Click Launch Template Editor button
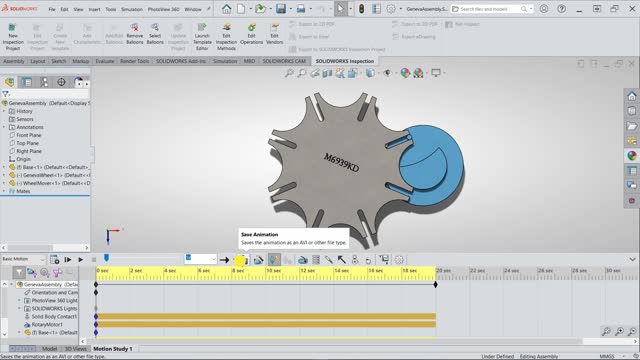This screenshot has width=640, height=360. click(202, 37)
